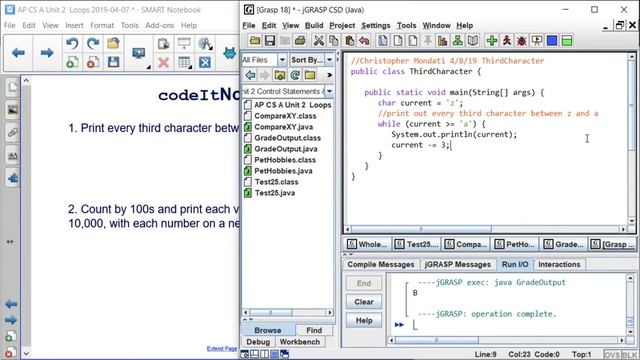
Task: Toggle the OVS overstrike indicator in status bar
Action: point(612,355)
